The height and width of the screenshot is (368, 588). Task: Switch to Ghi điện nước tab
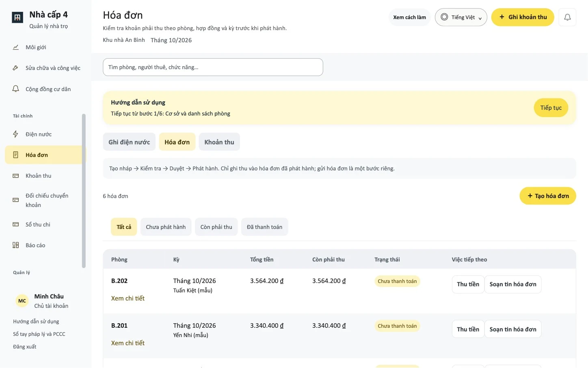tap(129, 142)
